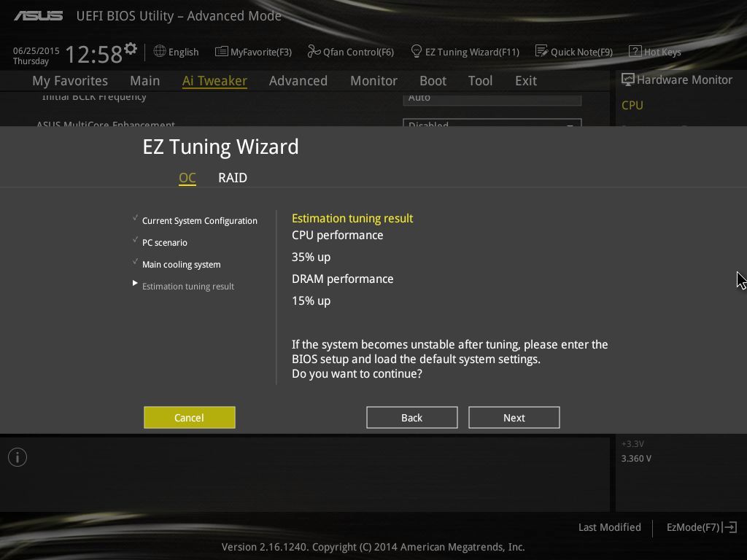Select Current System Configuration step

tap(200, 220)
